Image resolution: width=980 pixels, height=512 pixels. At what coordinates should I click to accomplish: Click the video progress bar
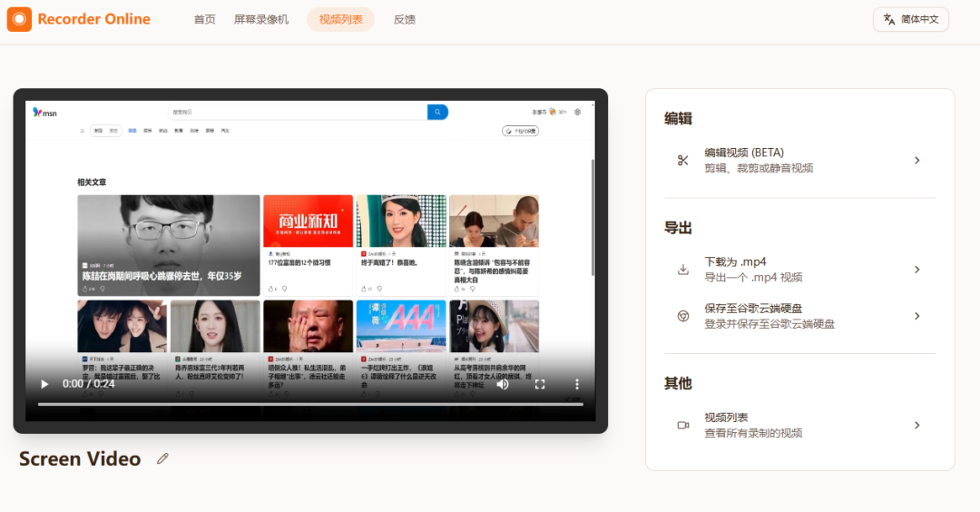(x=310, y=405)
